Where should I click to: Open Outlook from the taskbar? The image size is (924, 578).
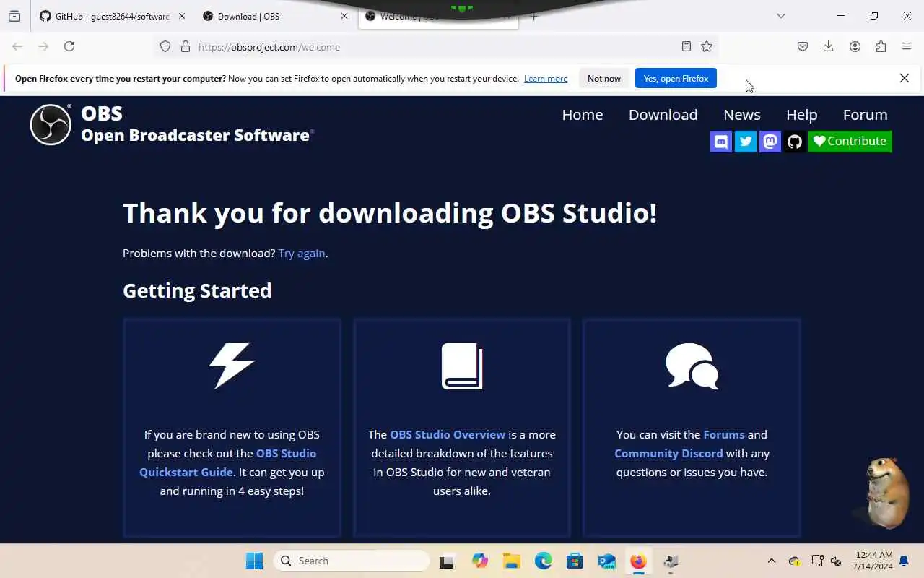pyautogui.click(x=607, y=561)
